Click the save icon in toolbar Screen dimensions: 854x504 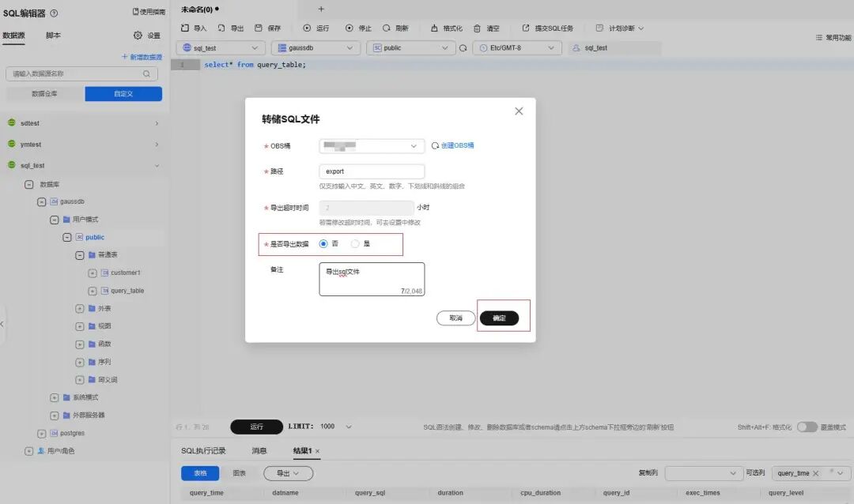click(259, 28)
